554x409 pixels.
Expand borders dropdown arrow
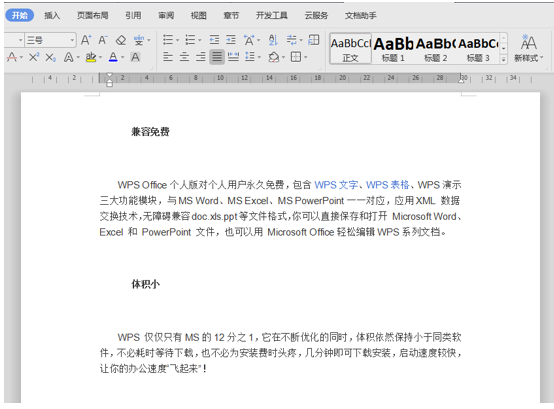pos(306,57)
